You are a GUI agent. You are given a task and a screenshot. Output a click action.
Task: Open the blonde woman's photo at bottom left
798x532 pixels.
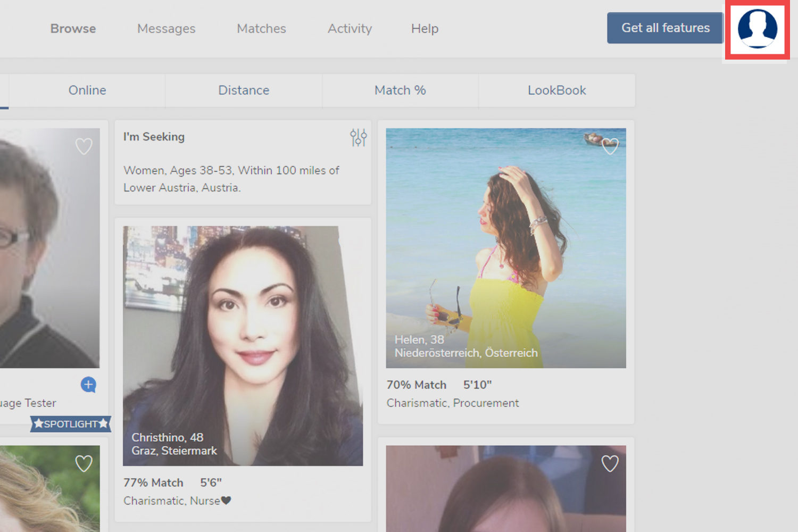[49, 488]
